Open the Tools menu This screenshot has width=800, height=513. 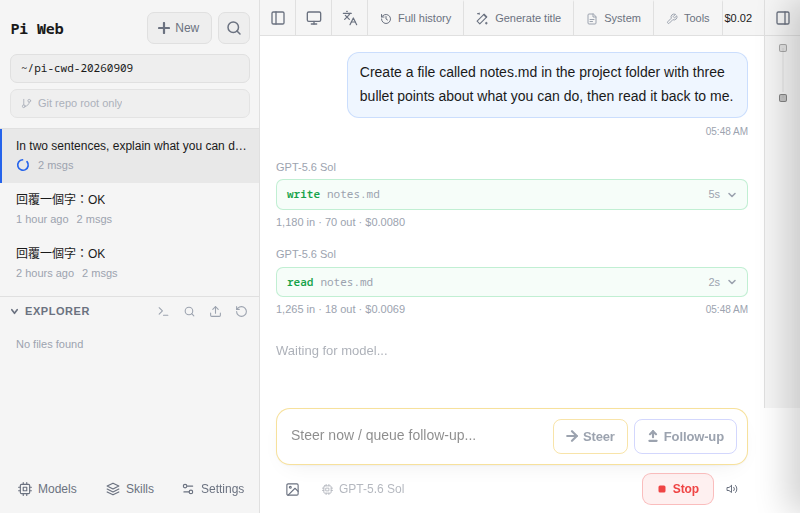point(688,18)
